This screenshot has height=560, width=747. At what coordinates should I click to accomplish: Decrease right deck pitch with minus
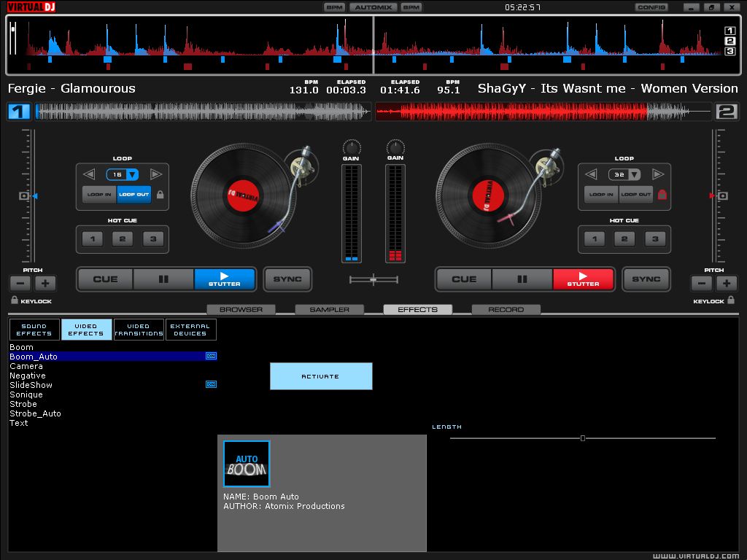(701, 284)
